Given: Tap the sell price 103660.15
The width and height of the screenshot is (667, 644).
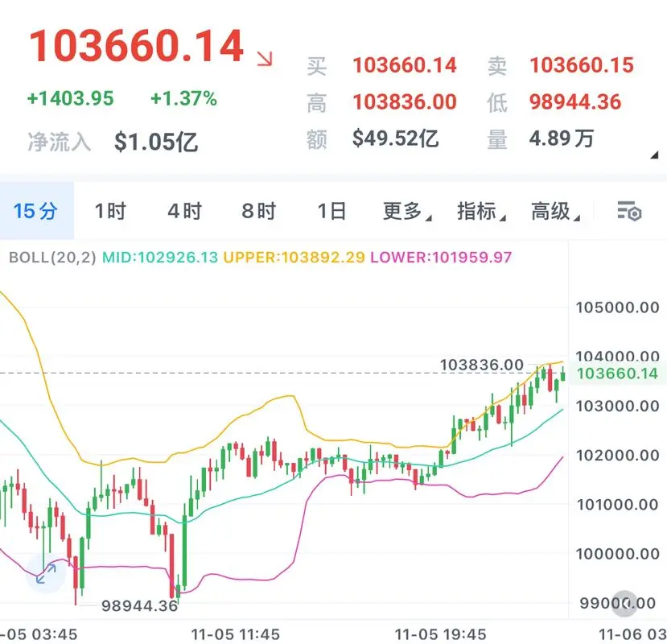Looking at the screenshot, I should coord(582,65).
